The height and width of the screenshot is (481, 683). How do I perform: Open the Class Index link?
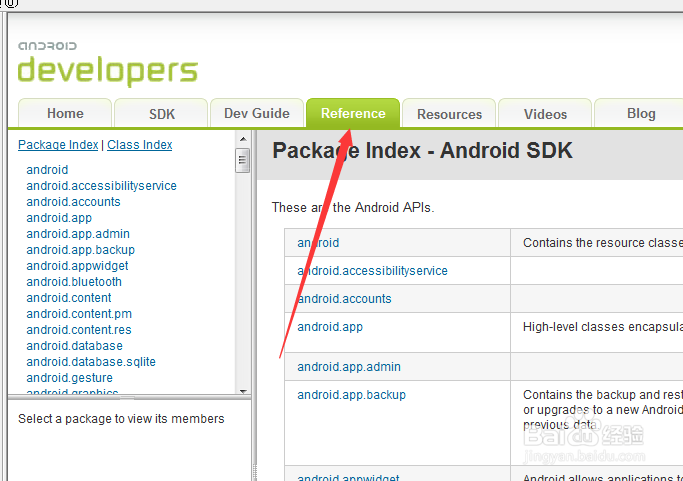139,145
